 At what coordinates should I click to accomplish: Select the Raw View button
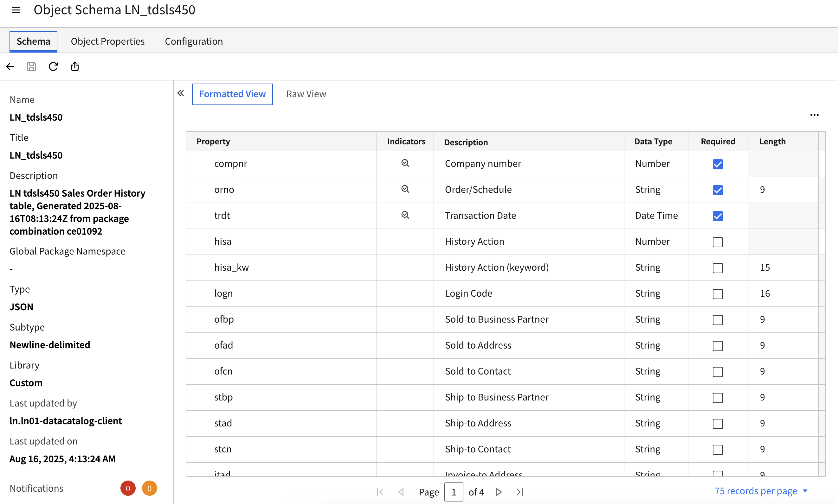tap(306, 94)
